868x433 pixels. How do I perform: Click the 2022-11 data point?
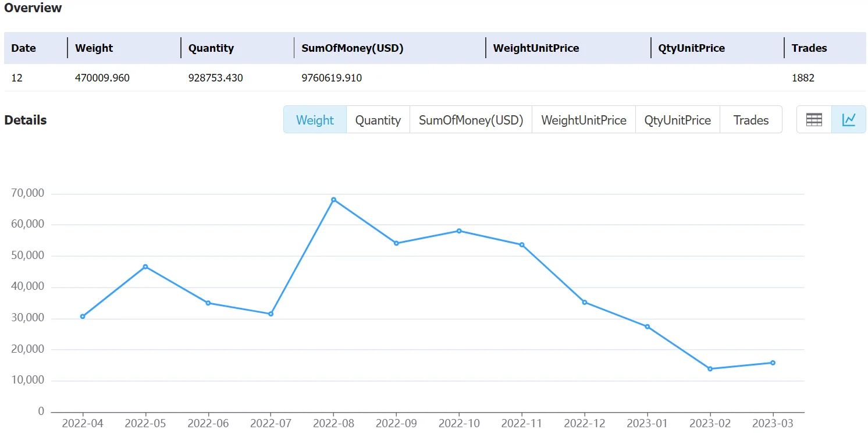click(522, 244)
